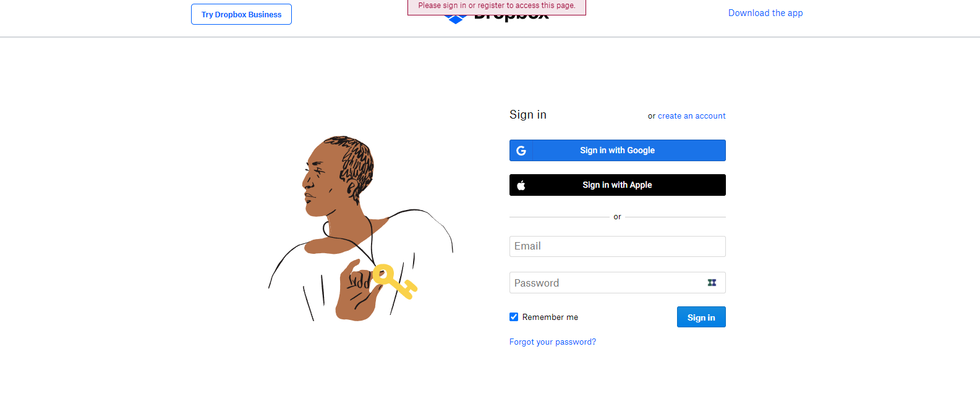Screen dimensions: 980x420
Task: Click the Sign in heading text
Action: point(528,115)
